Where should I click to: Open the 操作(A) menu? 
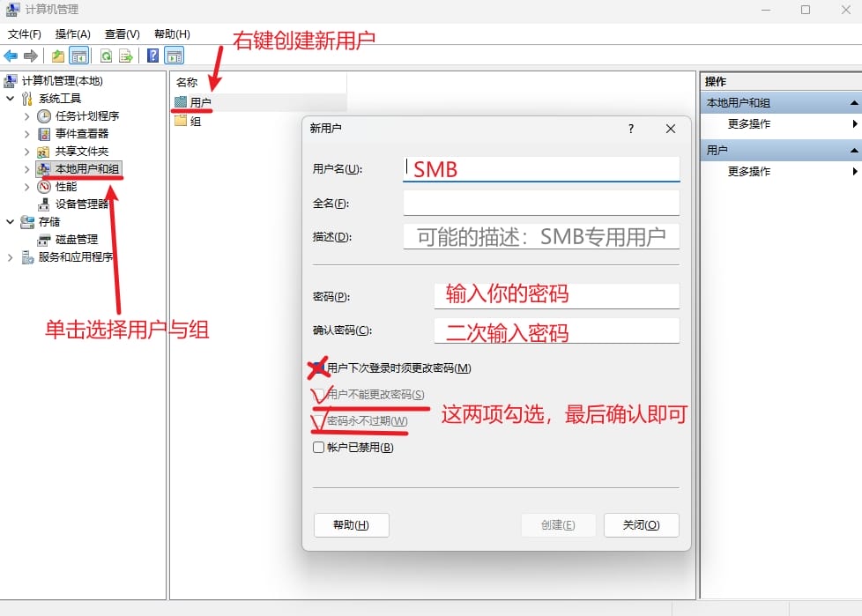pos(72,34)
